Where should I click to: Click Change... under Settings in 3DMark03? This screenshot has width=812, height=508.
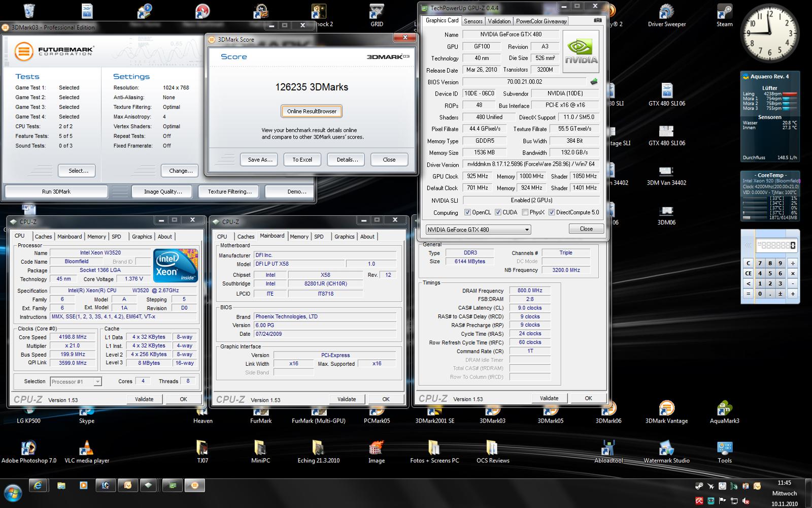pos(181,171)
